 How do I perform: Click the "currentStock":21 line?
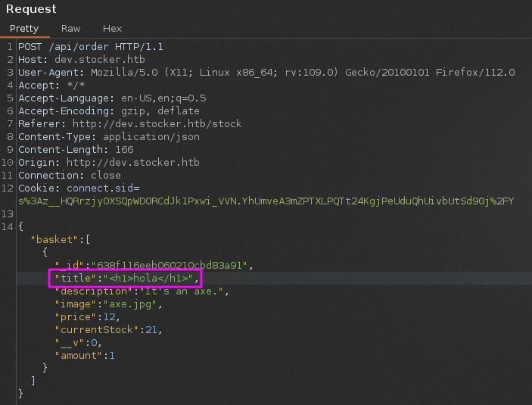[x=108, y=329]
